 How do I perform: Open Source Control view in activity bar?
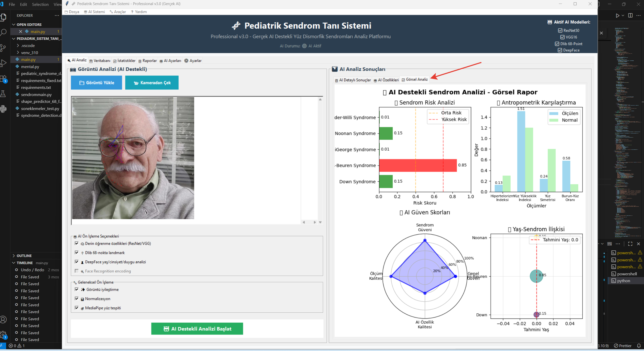(3, 48)
